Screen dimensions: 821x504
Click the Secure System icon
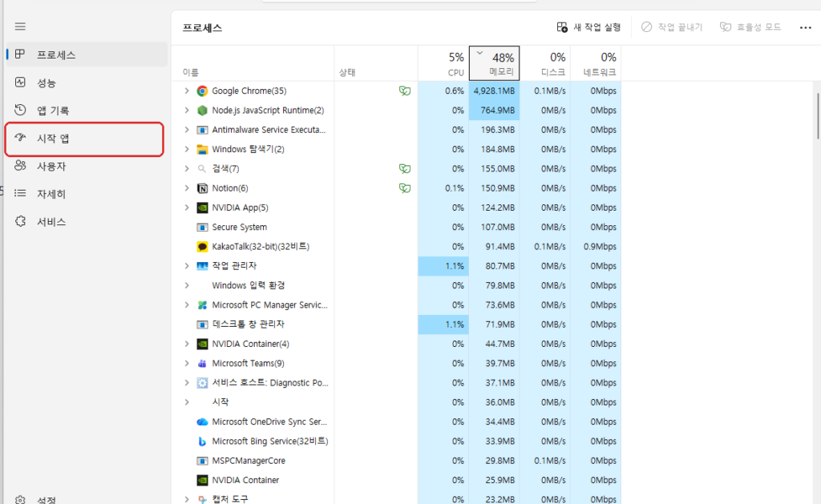click(202, 227)
